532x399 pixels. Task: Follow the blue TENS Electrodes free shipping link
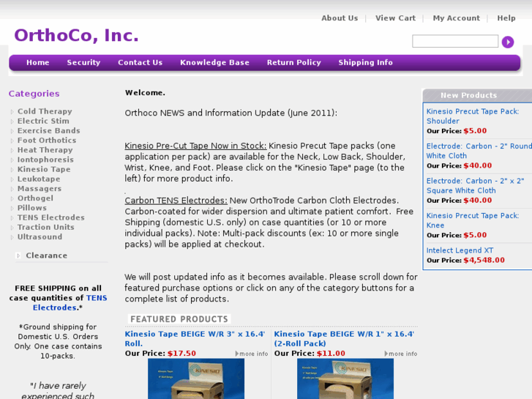point(70,302)
